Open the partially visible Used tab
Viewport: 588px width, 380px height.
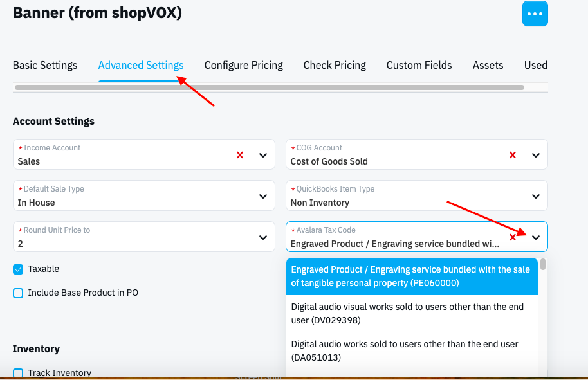[x=536, y=65]
